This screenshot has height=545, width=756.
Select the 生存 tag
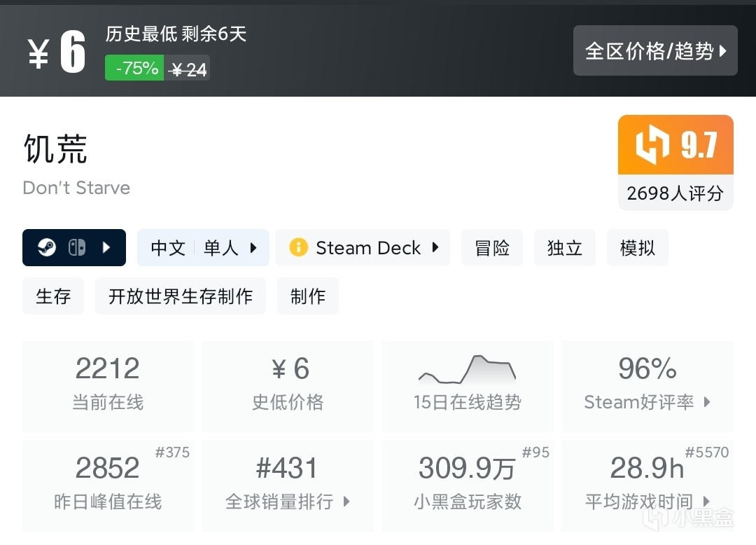pos(53,296)
